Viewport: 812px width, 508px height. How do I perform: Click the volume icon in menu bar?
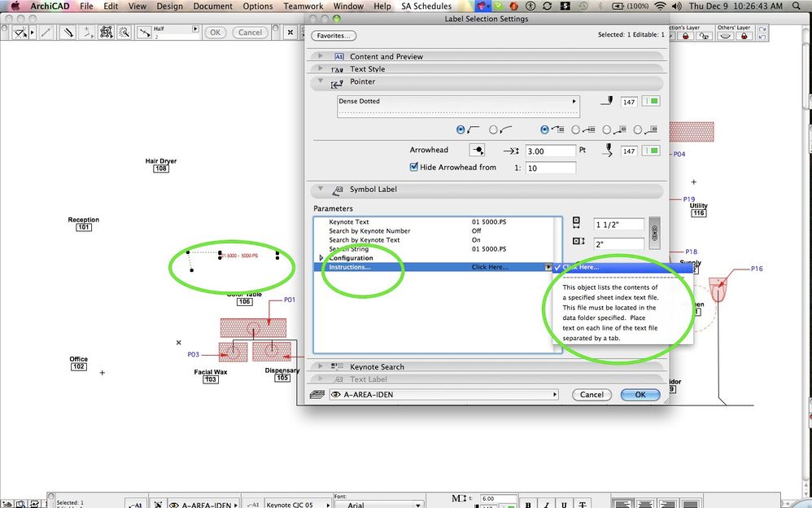[676, 7]
